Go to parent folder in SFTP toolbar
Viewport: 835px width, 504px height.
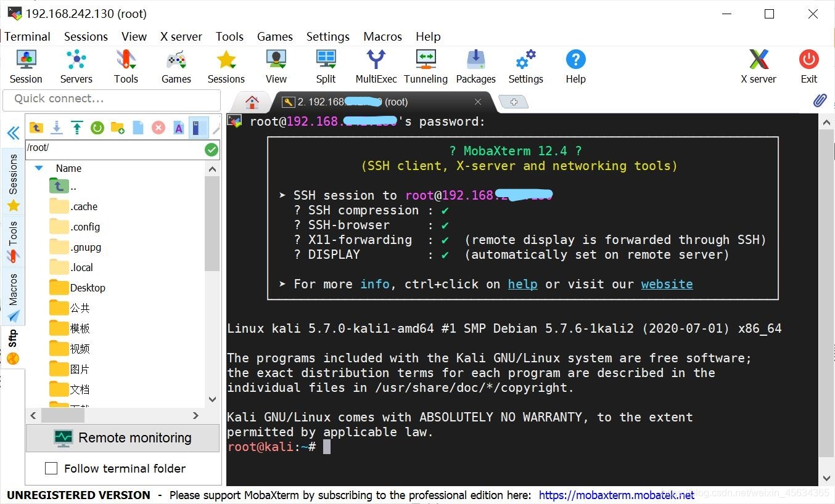coord(36,128)
